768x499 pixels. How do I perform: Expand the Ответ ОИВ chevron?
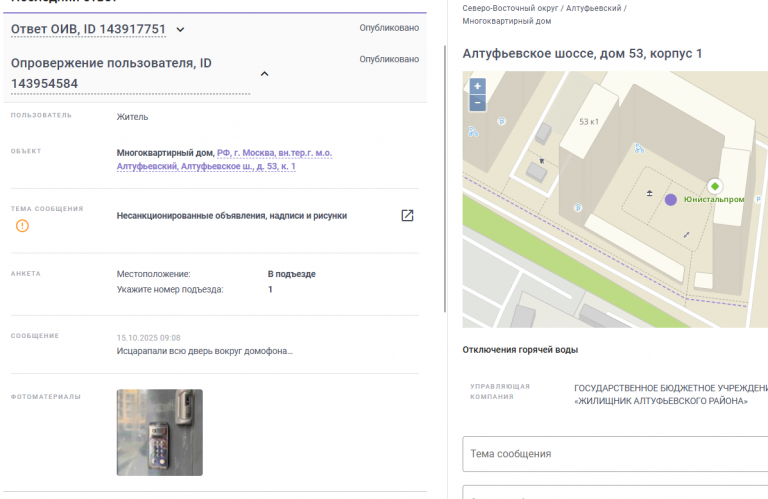pyautogui.click(x=180, y=29)
